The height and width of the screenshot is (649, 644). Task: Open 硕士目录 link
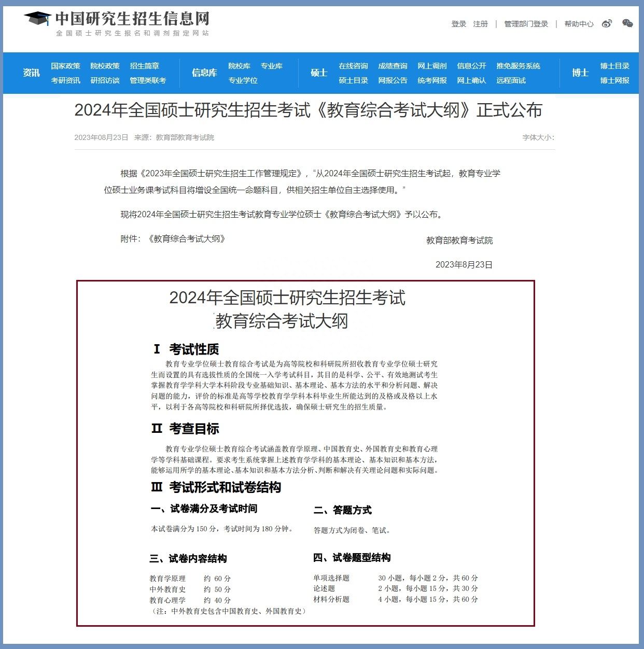tap(354, 80)
